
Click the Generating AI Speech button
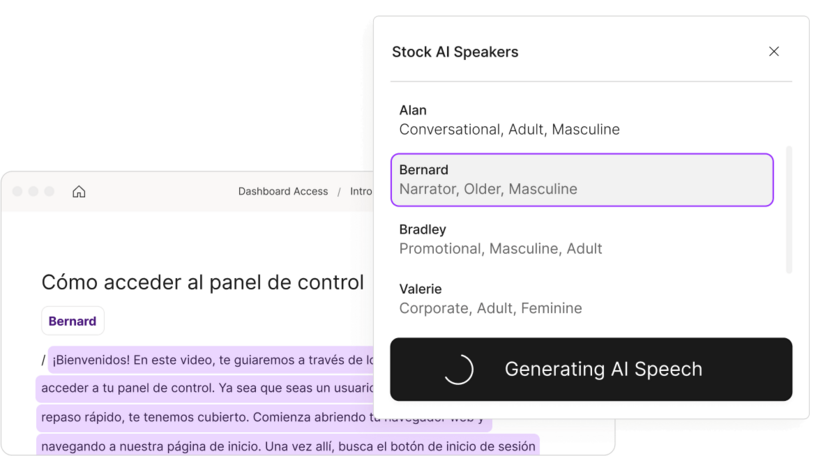(x=591, y=369)
